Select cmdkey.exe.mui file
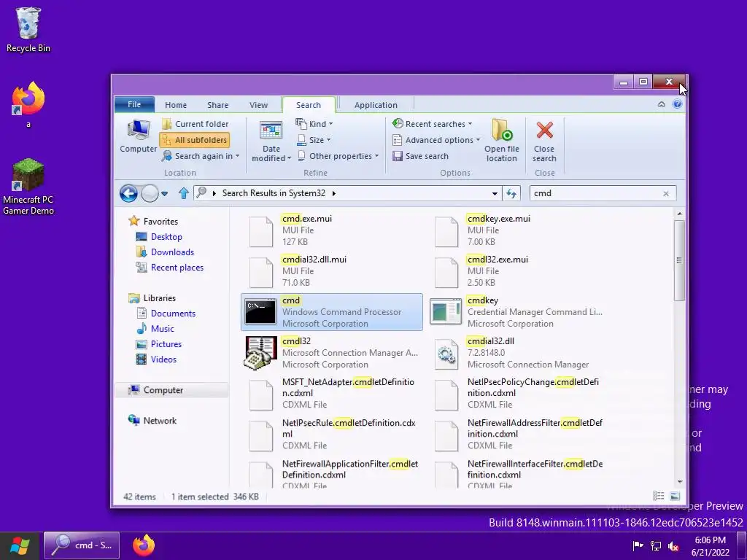 point(517,230)
